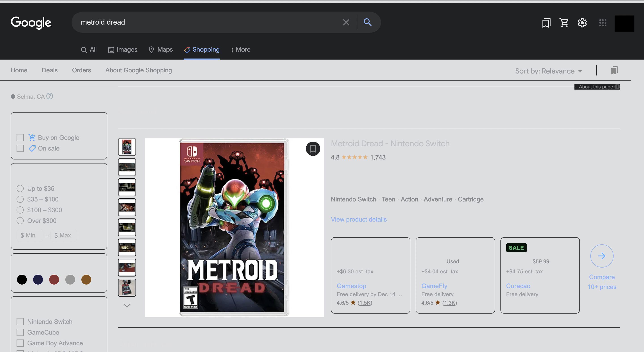Expand more thumbnails with down chevron
The width and height of the screenshot is (644, 352).
click(x=127, y=306)
